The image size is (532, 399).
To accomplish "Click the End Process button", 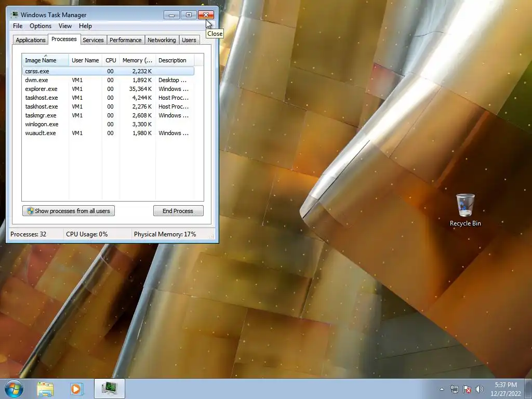I will pos(178,211).
